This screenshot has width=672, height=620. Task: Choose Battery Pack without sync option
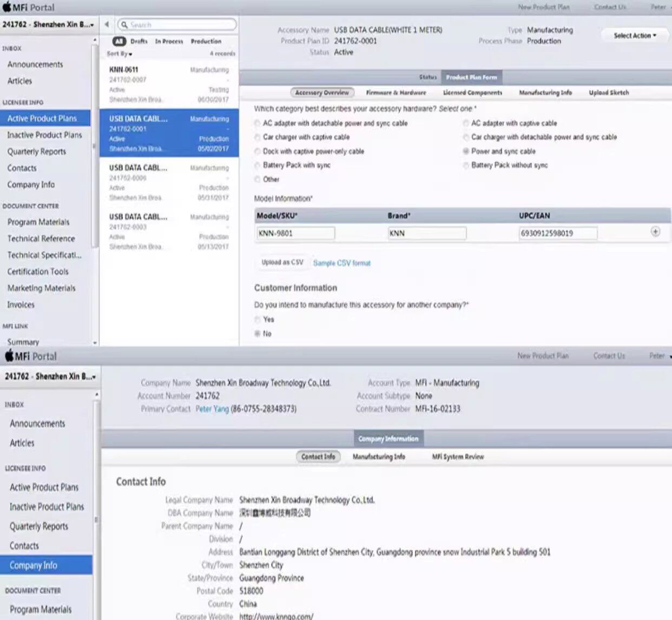tap(466, 165)
